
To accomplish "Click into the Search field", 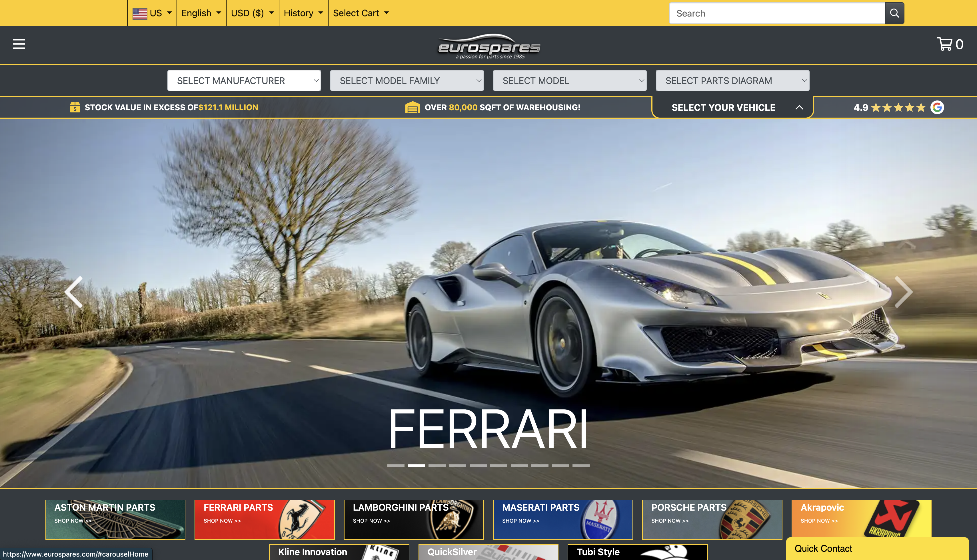I will click(x=777, y=13).
